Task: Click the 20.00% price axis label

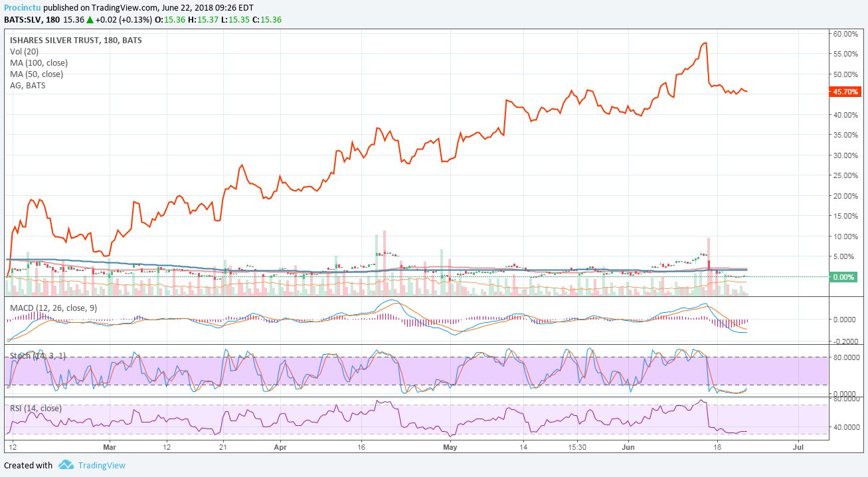Action: 847,196
